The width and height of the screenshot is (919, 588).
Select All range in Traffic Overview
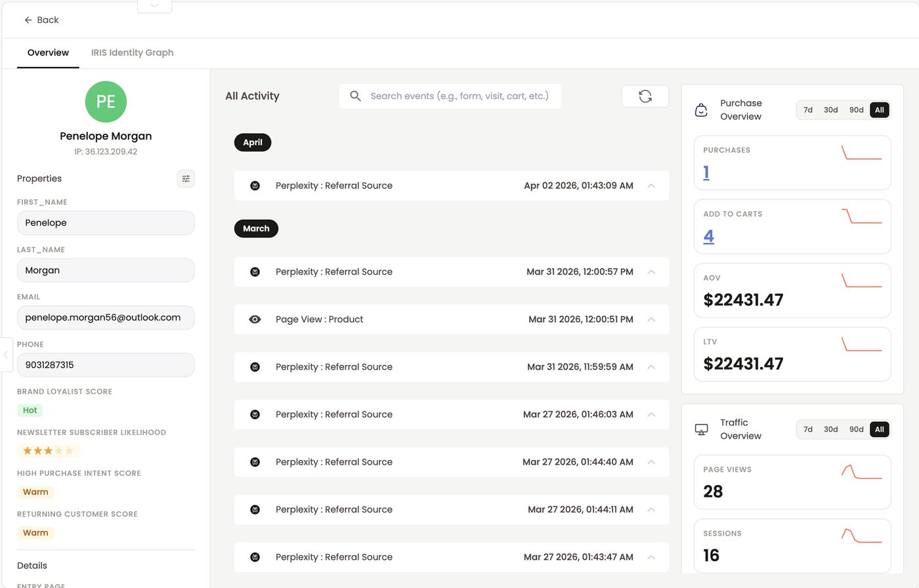(x=880, y=429)
